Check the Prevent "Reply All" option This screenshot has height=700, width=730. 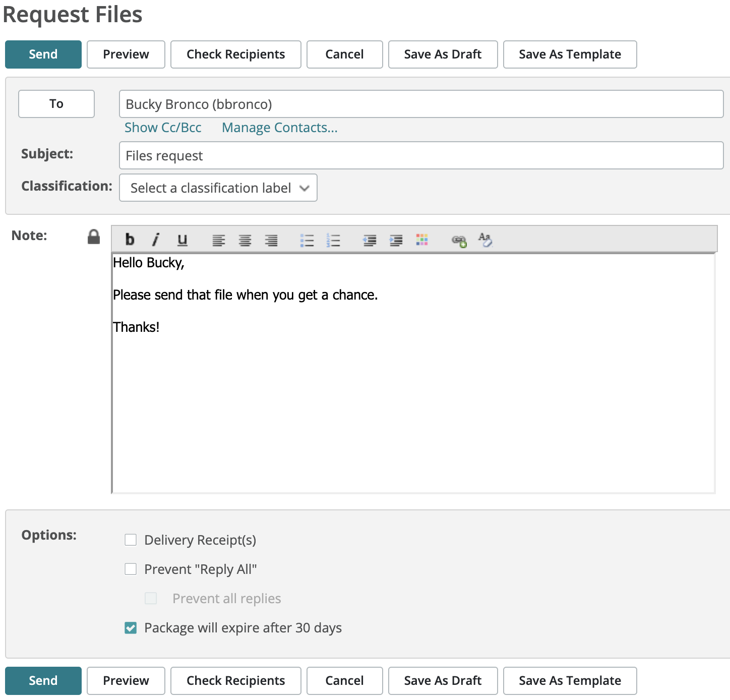coord(131,569)
